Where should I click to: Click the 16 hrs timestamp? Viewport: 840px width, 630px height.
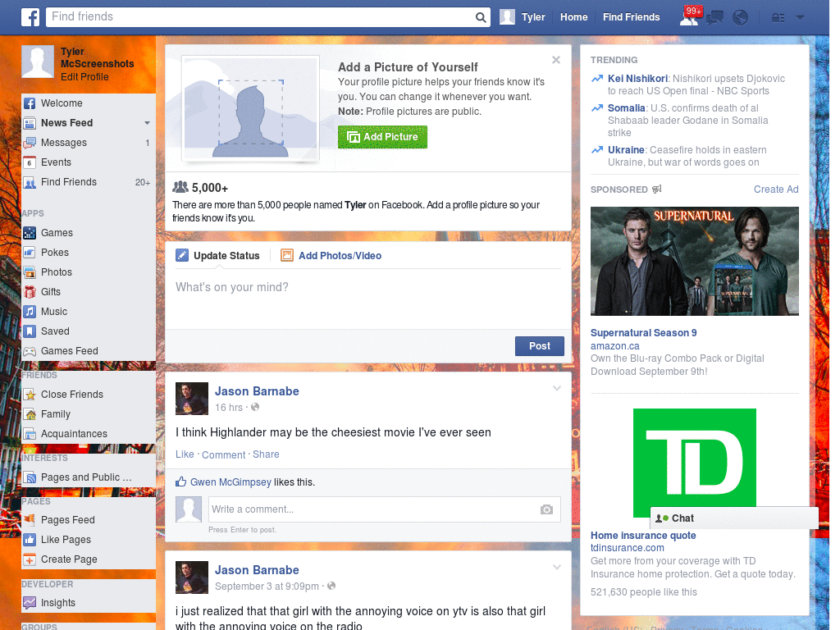pos(229,408)
